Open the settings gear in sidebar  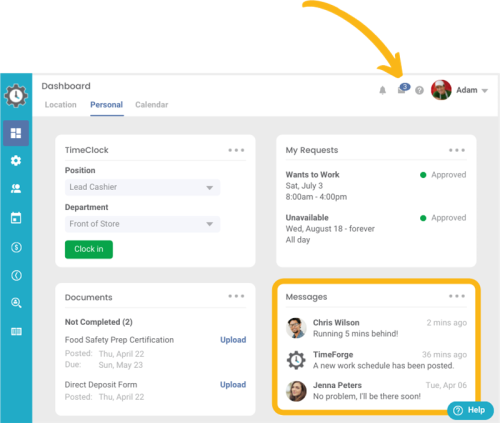click(x=16, y=161)
